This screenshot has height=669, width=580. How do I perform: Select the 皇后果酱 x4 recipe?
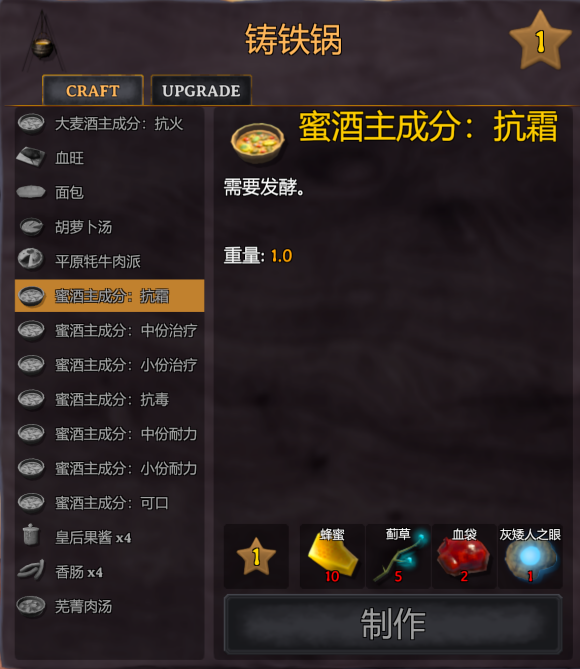[x=109, y=537]
